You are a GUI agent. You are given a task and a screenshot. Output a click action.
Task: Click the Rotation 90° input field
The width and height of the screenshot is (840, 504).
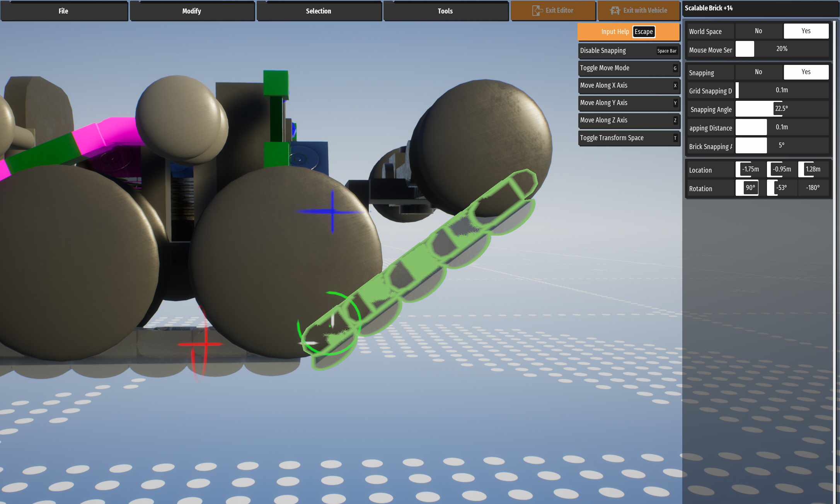[750, 188]
